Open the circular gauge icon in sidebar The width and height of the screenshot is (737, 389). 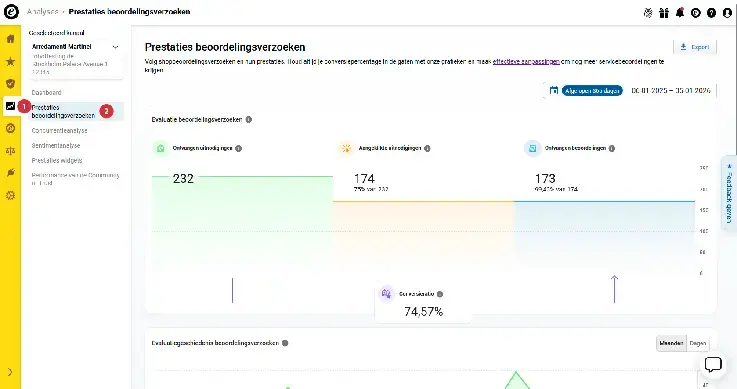[x=10, y=128]
